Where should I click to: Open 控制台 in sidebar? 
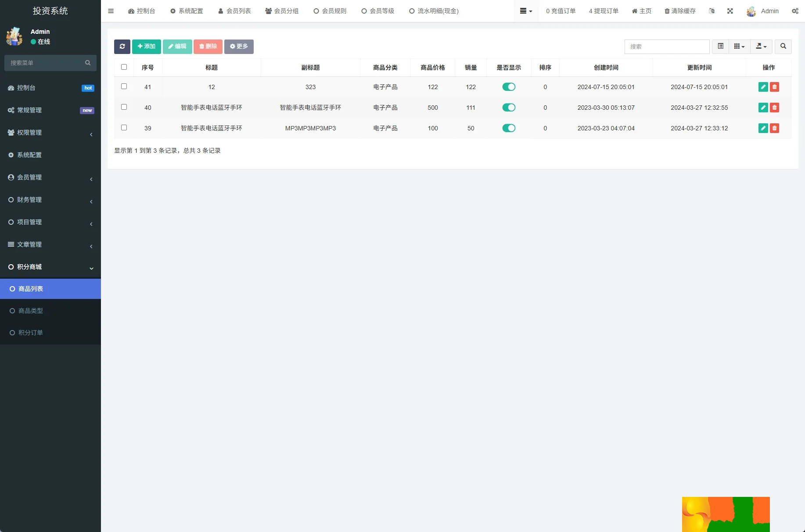pos(50,88)
